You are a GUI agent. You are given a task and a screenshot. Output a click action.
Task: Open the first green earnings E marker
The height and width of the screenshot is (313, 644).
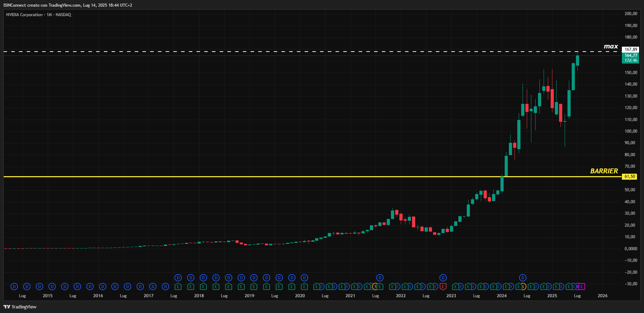click(178, 287)
